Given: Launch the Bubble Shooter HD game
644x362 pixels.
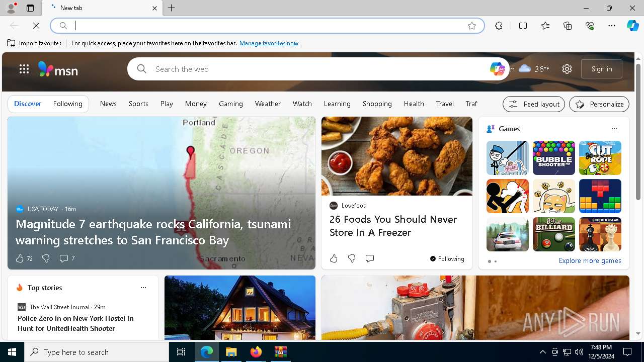Looking at the screenshot, I should pos(554,158).
